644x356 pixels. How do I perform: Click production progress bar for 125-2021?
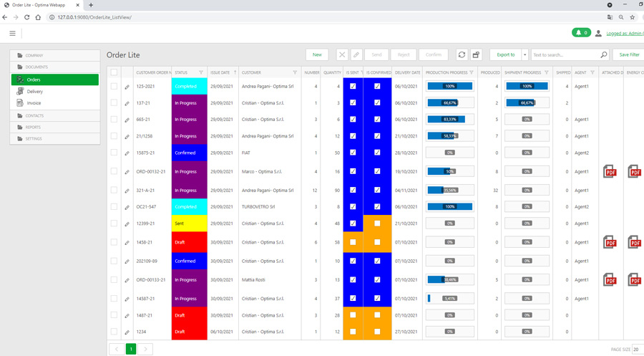tap(450, 87)
